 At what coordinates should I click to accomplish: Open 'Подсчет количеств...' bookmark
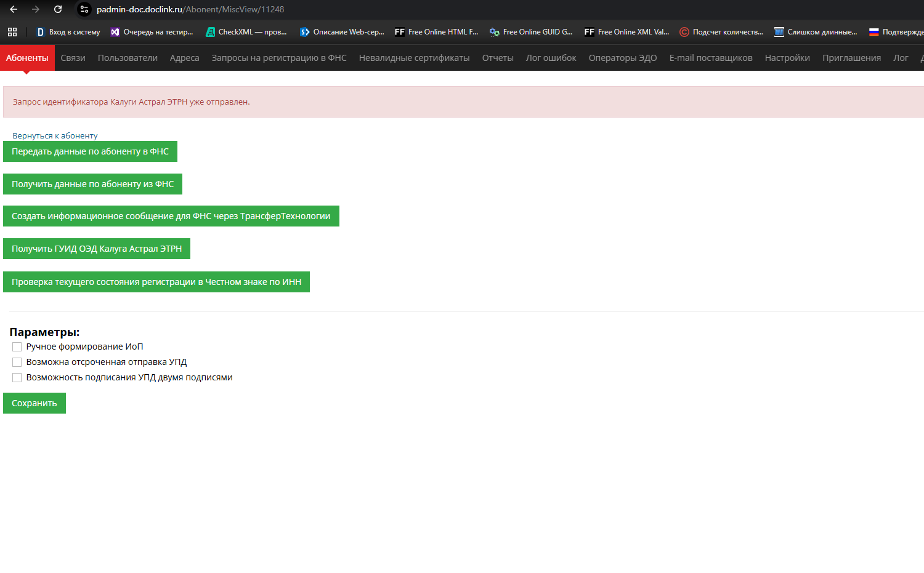[x=721, y=32]
